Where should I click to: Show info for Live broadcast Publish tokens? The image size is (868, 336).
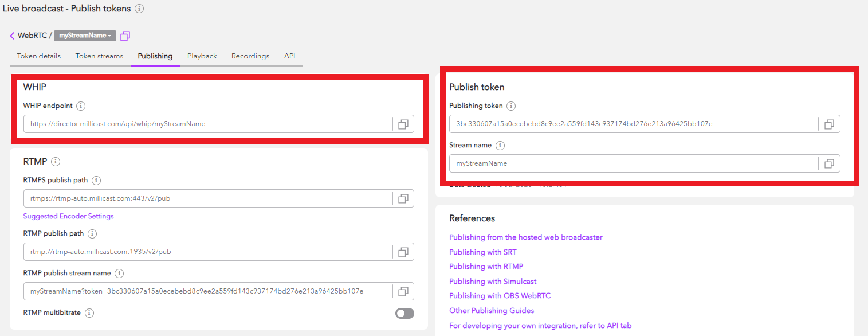139,9
